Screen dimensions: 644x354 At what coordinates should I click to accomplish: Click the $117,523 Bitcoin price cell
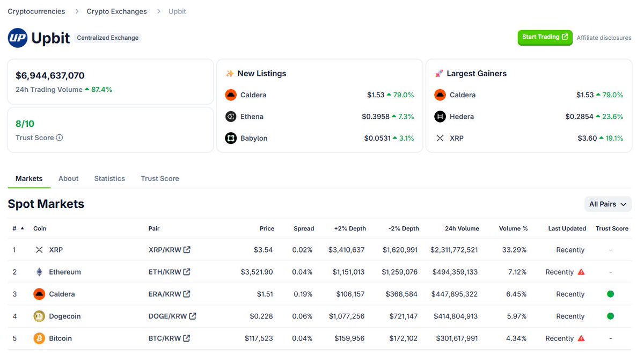tap(259, 338)
